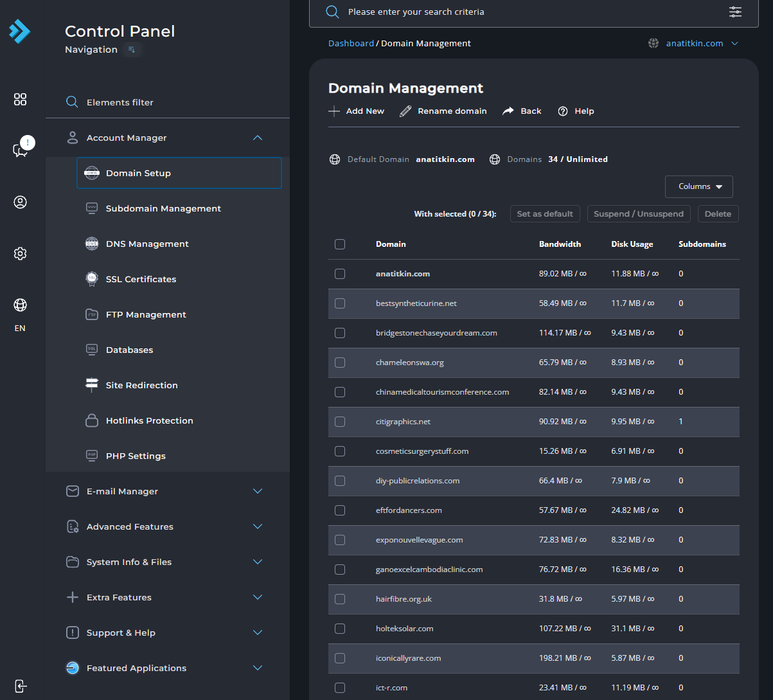Click the EN language label
773x700 pixels.
[20, 328]
